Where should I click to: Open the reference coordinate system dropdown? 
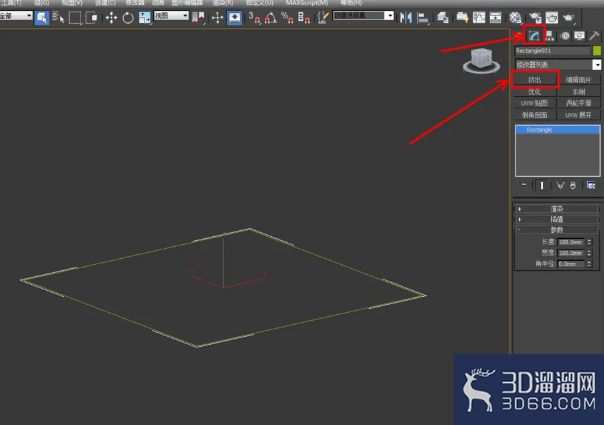(x=171, y=16)
